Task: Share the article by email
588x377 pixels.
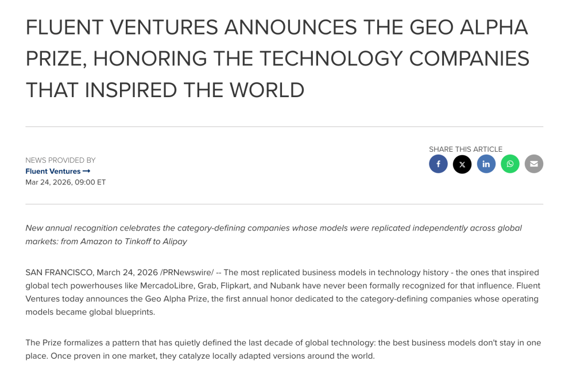Action: tap(534, 164)
